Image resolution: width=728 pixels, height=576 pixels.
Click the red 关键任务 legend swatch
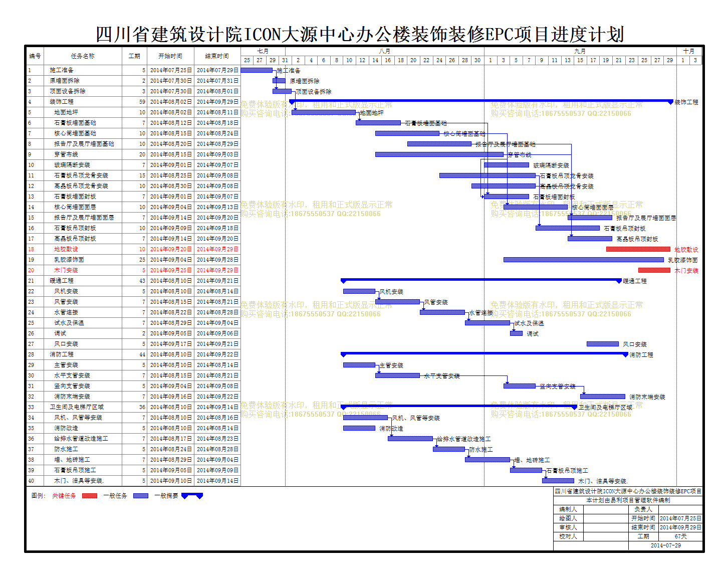click(89, 496)
